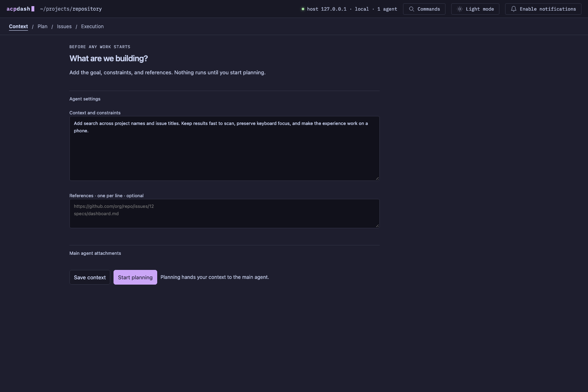Open the Issues tab
Viewport: 588px width, 392px height.
pos(64,27)
